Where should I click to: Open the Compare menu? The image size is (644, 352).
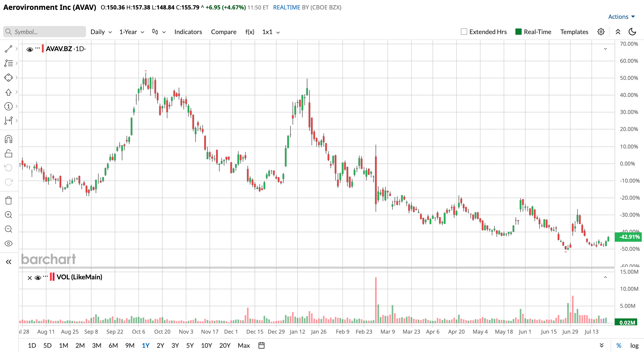223,32
